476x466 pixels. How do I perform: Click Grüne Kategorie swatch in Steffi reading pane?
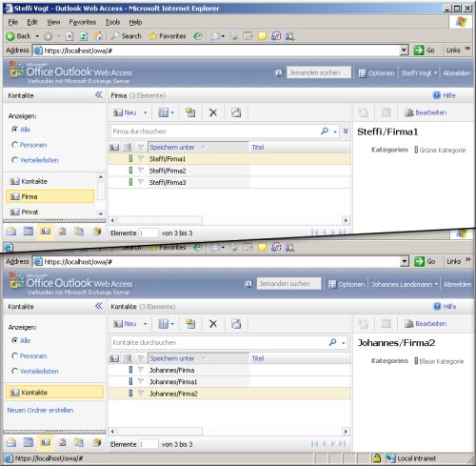(416, 150)
